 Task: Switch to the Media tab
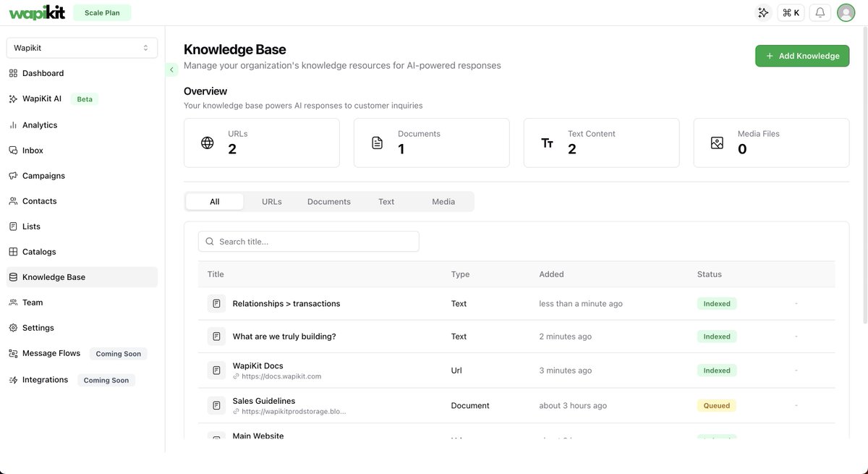(x=443, y=202)
